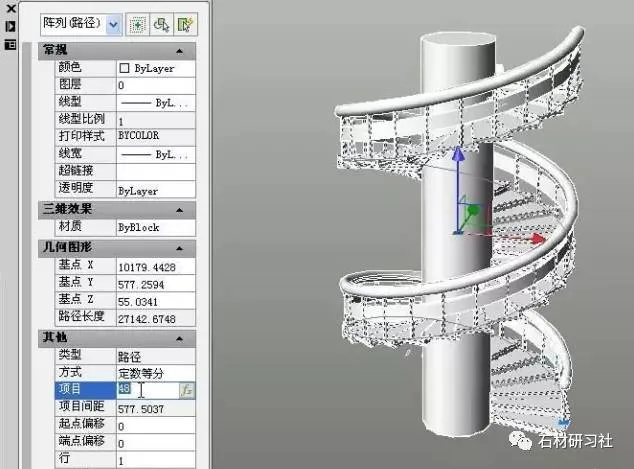Click the auto-hide palette arrow icon

(x=11, y=26)
